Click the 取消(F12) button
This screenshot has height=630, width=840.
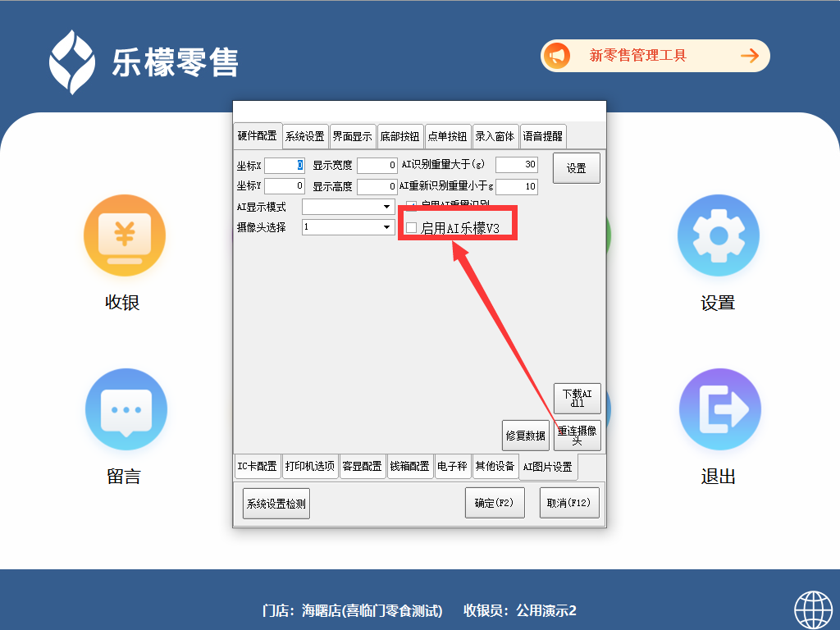point(569,503)
